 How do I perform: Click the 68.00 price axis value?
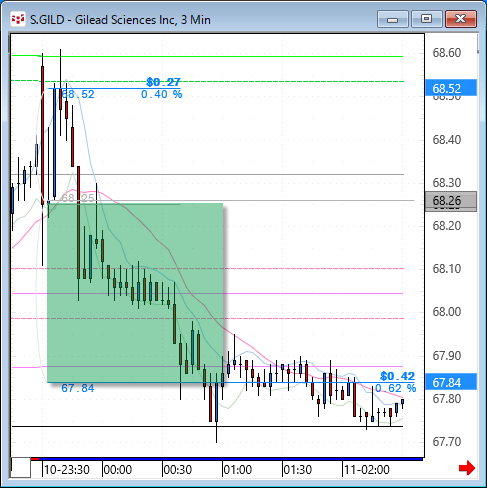[x=447, y=312]
